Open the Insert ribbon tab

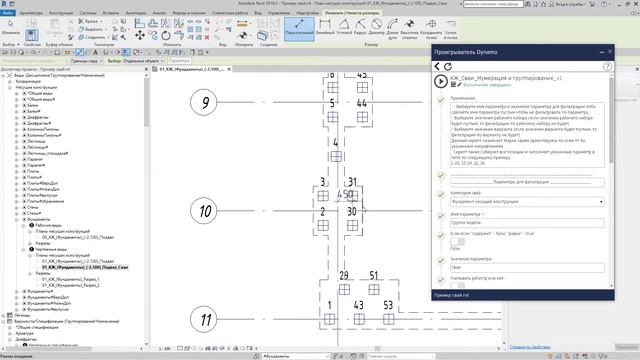coord(111,13)
